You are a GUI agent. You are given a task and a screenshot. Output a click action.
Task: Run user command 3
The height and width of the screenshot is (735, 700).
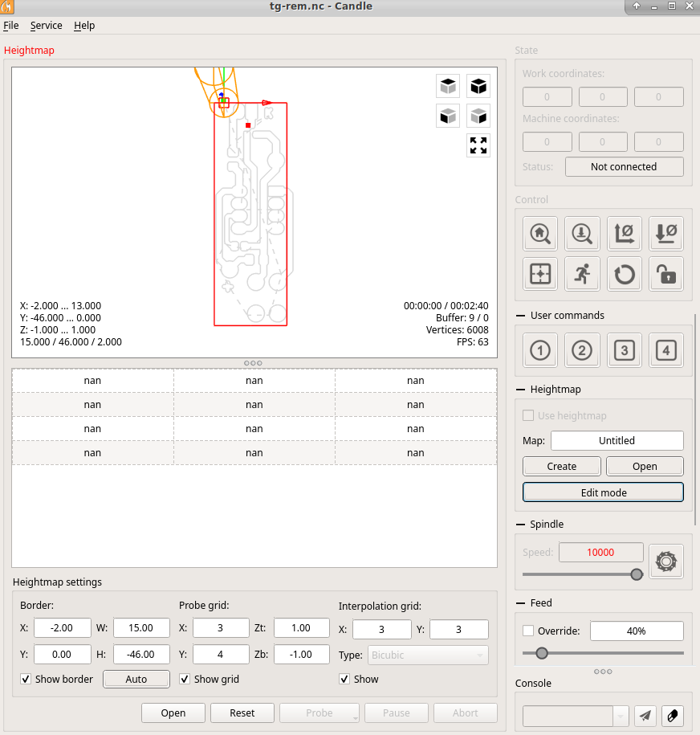tap(624, 350)
